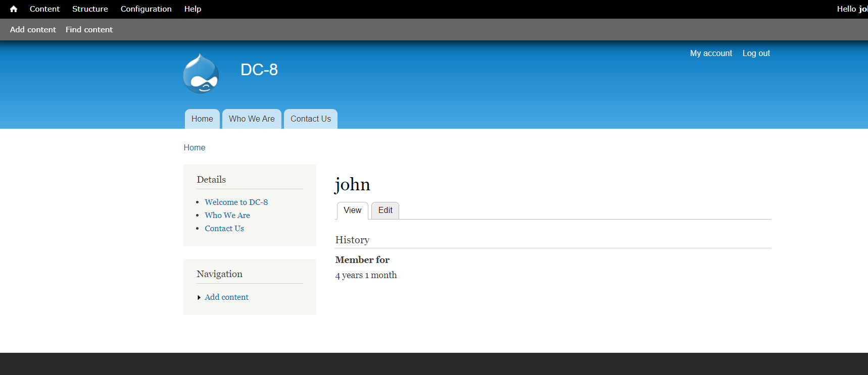Click the john page title
The width and height of the screenshot is (868, 375).
tap(353, 184)
